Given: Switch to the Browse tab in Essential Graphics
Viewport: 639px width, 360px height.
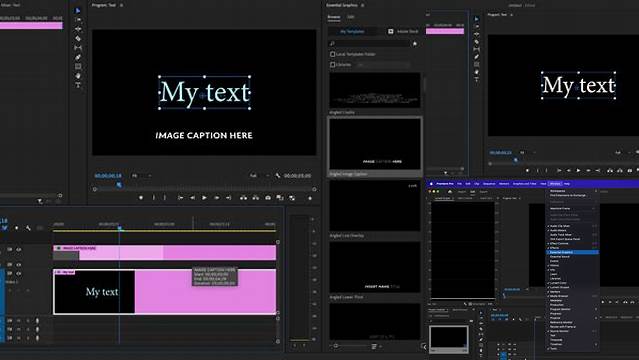Looking at the screenshot, I should (334, 17).
